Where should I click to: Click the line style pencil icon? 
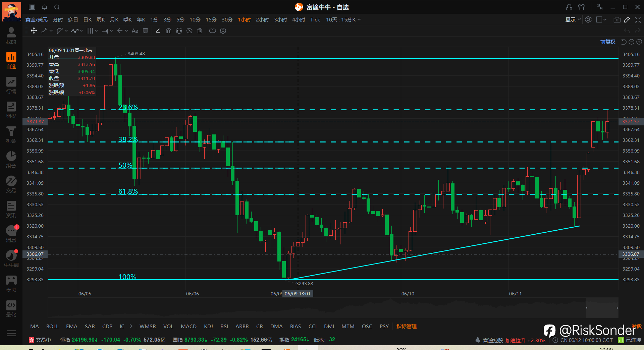coord(158,31)
